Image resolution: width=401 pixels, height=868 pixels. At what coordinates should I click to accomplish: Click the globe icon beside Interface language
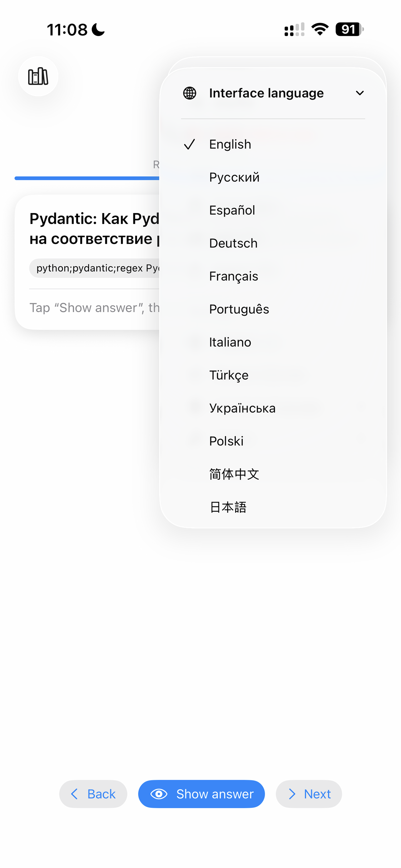pyautogui.click(x=190, y=93)
